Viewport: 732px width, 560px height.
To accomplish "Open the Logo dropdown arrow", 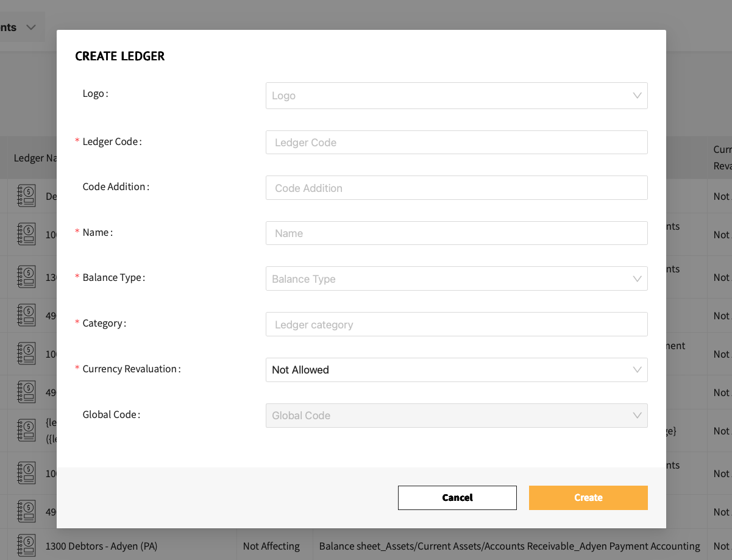I will pyautogui.click(x=637, y=96).
